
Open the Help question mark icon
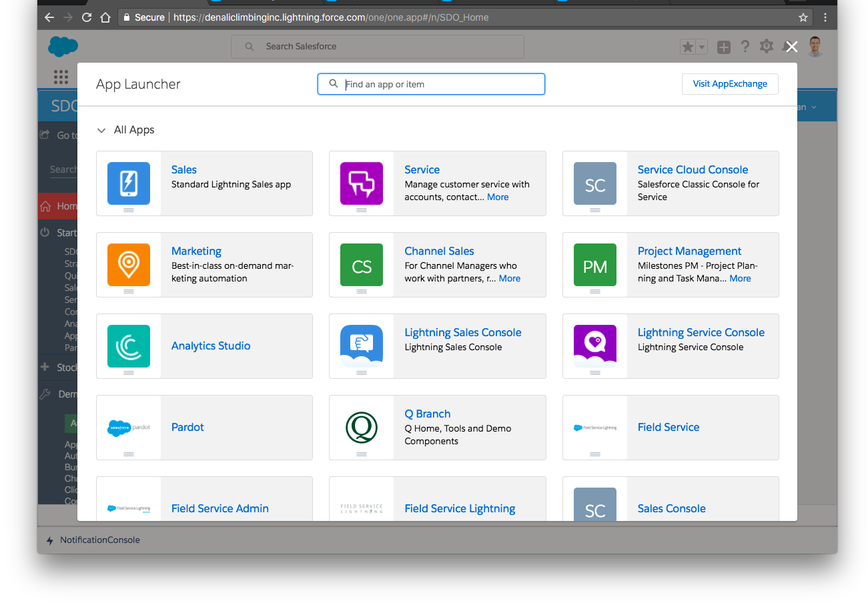click(x=745, y=46)
